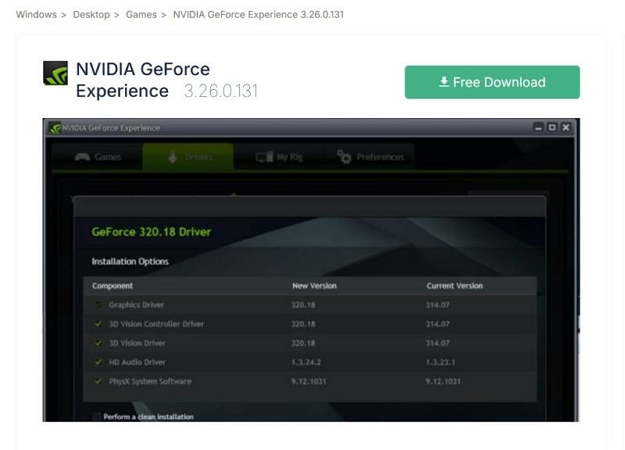The image size is (625, 450).
Task: Open the My Rig tab
Action: point(279,157)
